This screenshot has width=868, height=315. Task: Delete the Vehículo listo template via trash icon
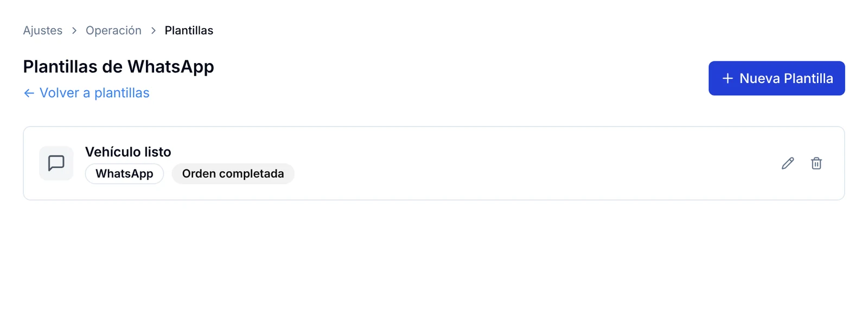pyautogui.click(x=816, y=163)
